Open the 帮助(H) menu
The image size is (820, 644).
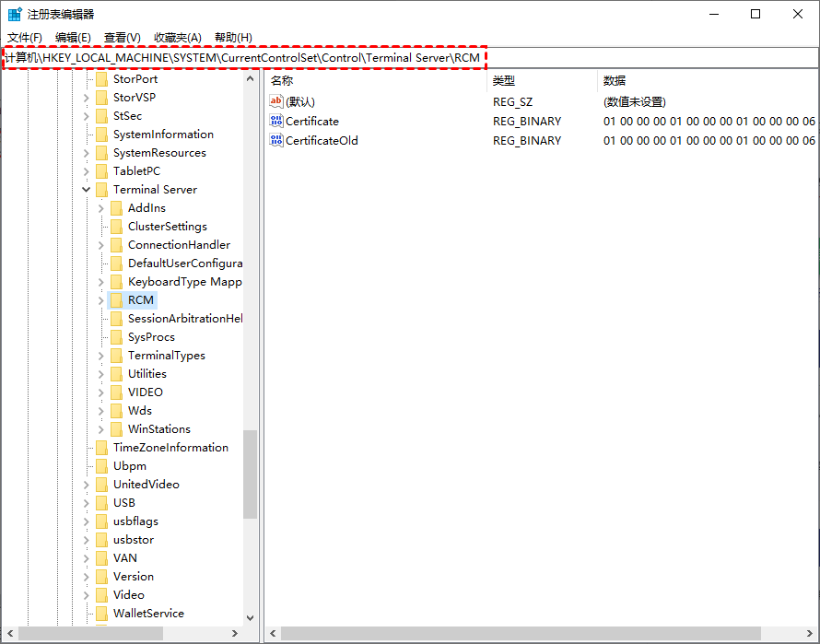pyautogui.click(x=233, y=38)
